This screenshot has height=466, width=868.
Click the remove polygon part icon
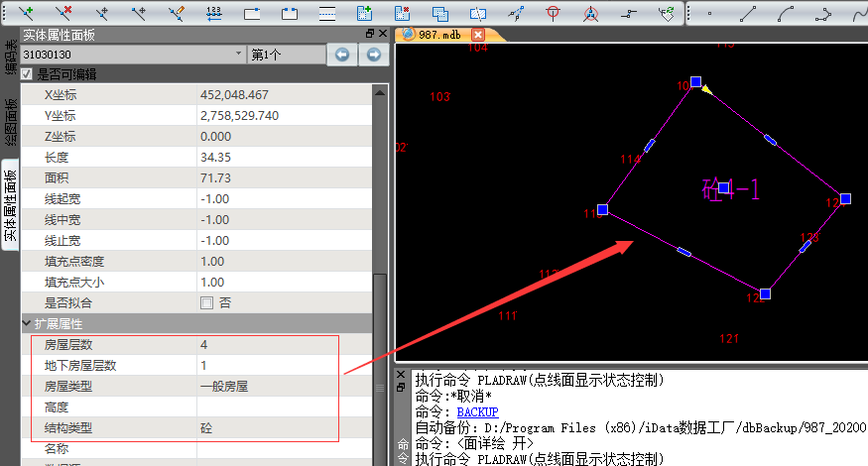tap(402, 13)
